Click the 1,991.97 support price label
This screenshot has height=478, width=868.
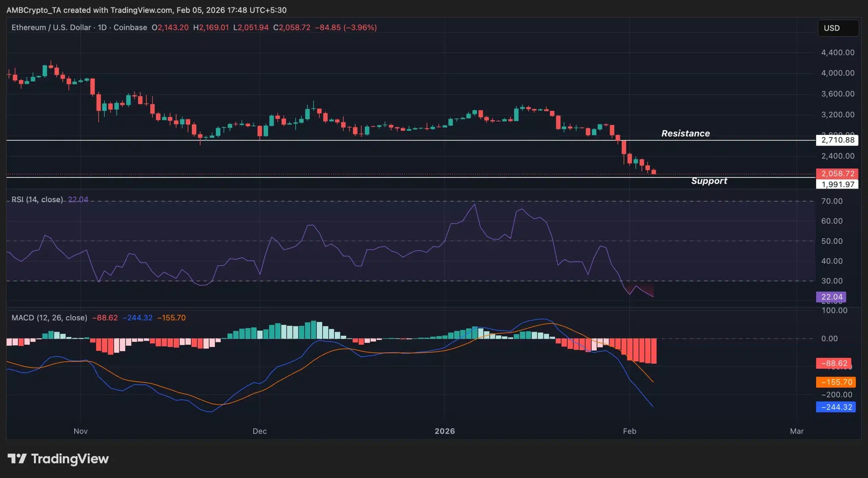pos(837,184)
